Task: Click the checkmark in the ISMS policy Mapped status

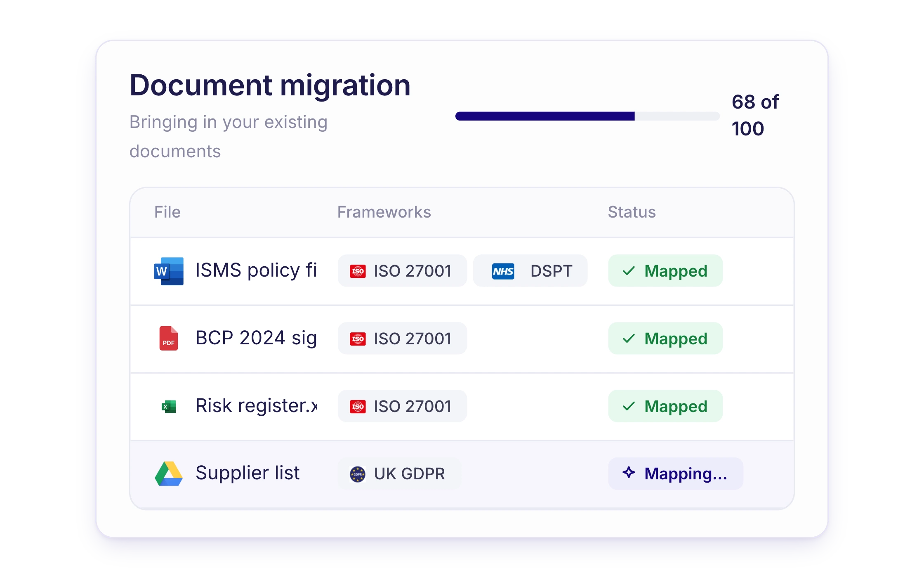Action: tap(629, 271)
